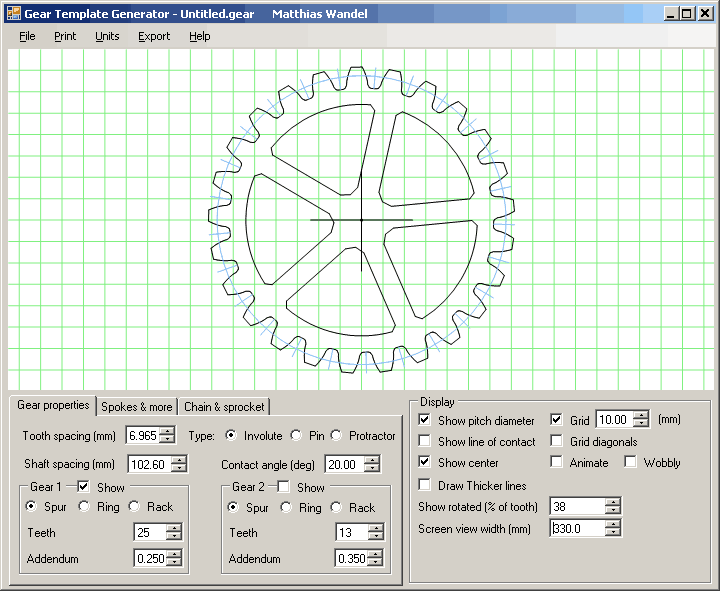Maximize the Gear Template Generator window
The width and height of the screenshot is (720, 591).
pos(686,14)
